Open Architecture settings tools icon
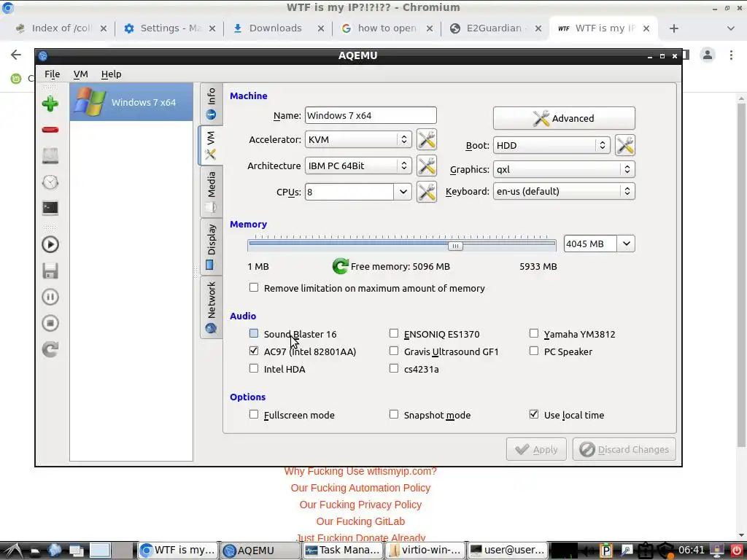The width and height of the screenshot is (747, 560). point(426,166)
